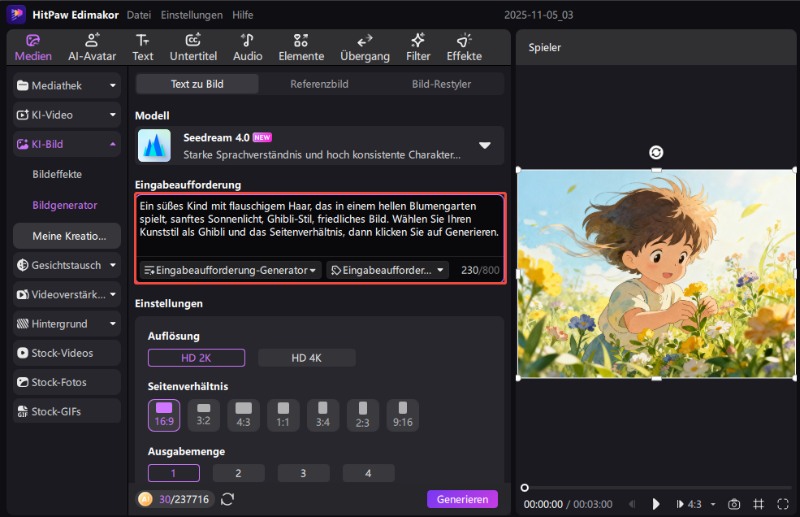This screenshot has height=517, width=800.
Task: Select HD 4K resolution
Action: 307,358
